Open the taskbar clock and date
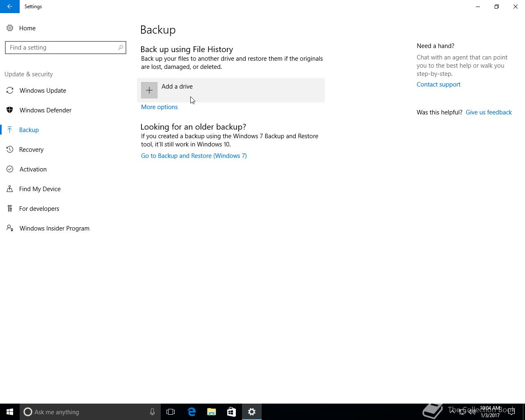This screenshot has height=420, width=525. [x=490, y=412]
